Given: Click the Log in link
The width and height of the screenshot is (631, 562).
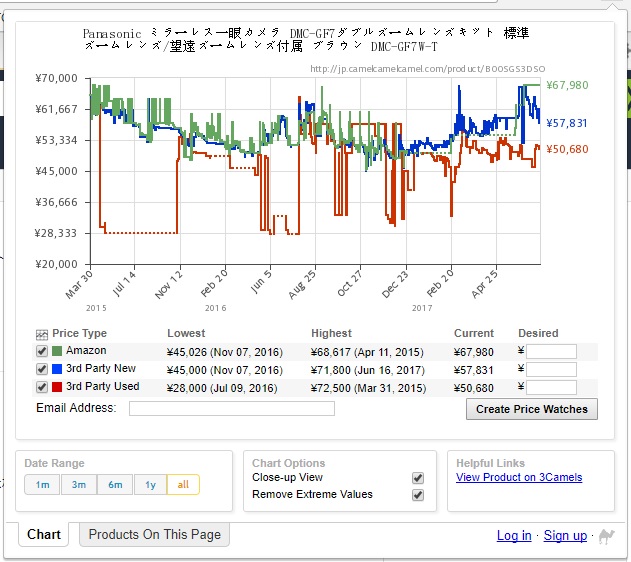Looking at the screenshot, I should [514, 536].
